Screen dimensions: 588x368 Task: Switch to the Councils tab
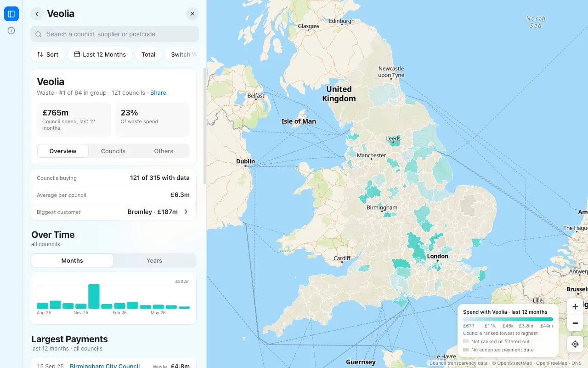pyautogui.click(x=113, y=151)
